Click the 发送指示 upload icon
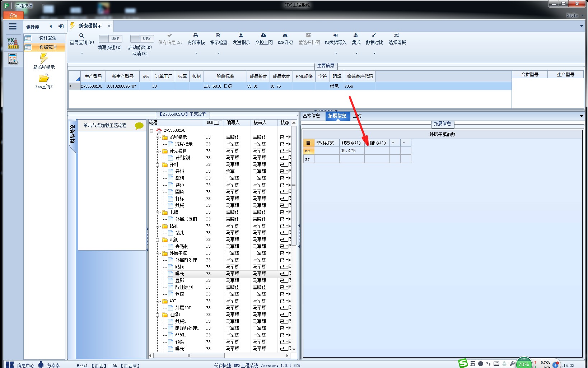 (x=241, y=36)
